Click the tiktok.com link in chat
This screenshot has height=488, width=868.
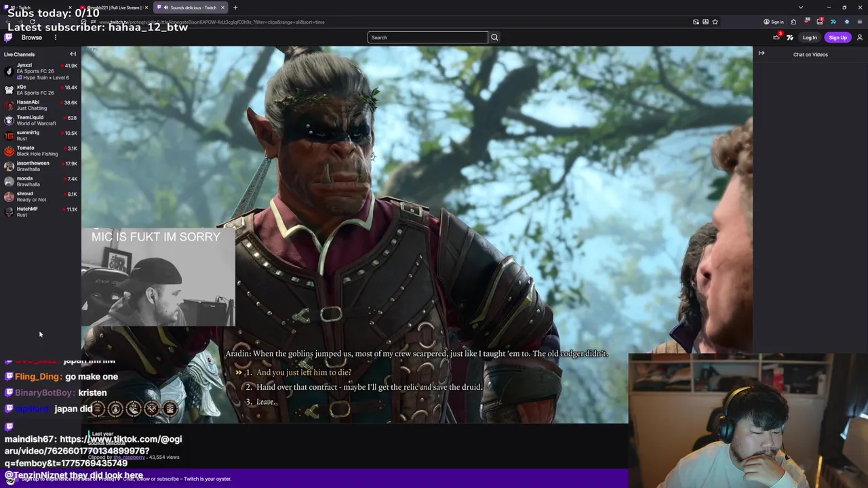pos(94,451)
